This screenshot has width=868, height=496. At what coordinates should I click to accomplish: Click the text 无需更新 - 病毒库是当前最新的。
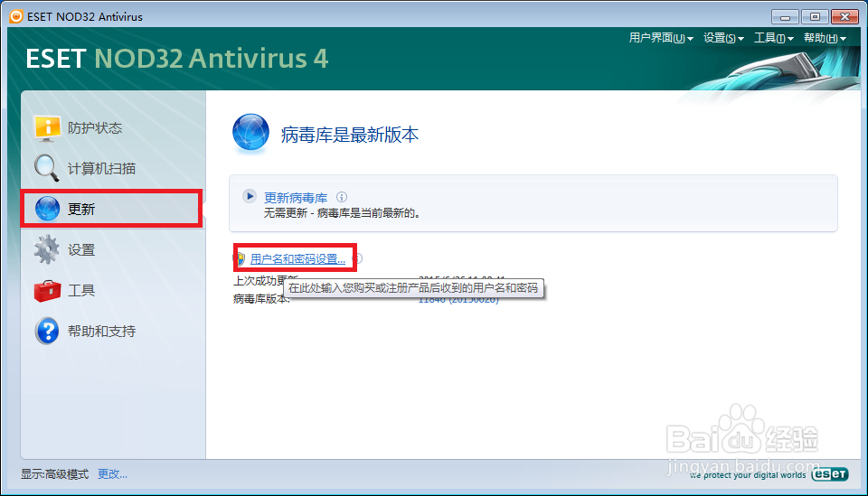[x=342, y=213]
